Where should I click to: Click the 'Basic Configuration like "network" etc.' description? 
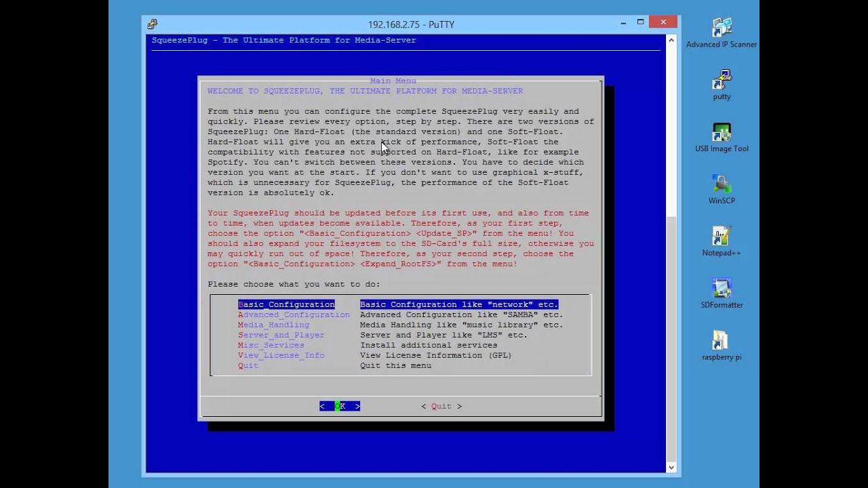click(459, 304)
